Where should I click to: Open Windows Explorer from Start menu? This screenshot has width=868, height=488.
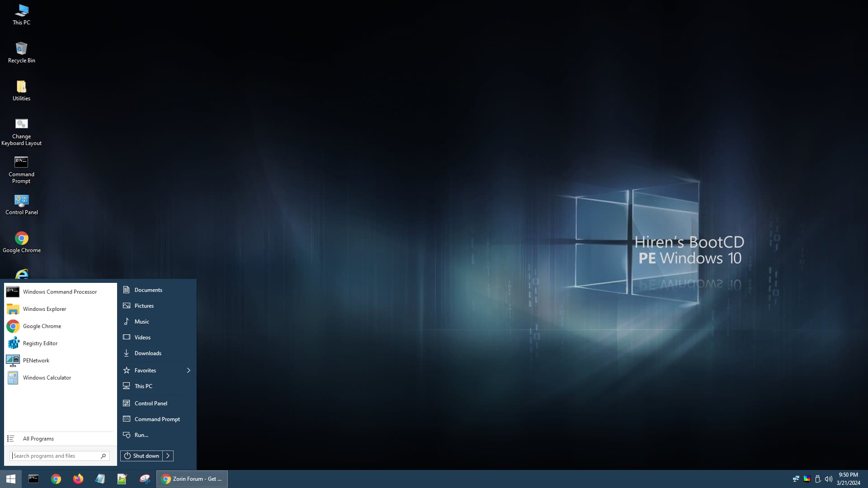point(60,309)
